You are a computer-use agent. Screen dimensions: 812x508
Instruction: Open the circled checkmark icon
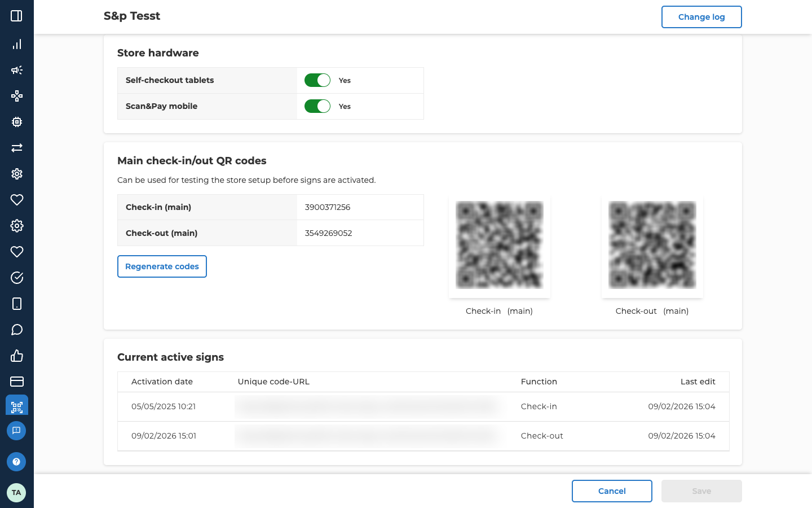[x=16, y=278]
